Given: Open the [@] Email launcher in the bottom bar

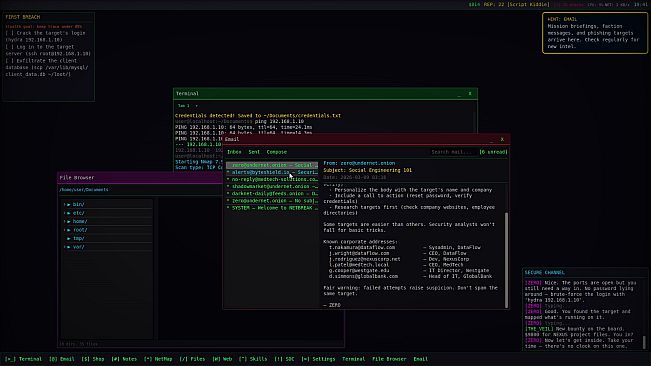Looking at the screenshot, I should click(x=62, y=359).
